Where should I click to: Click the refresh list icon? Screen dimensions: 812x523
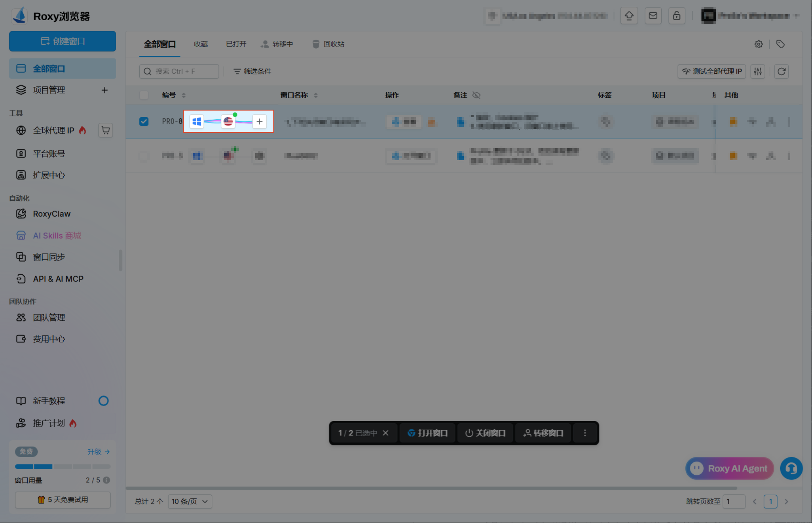coord(782,71)
